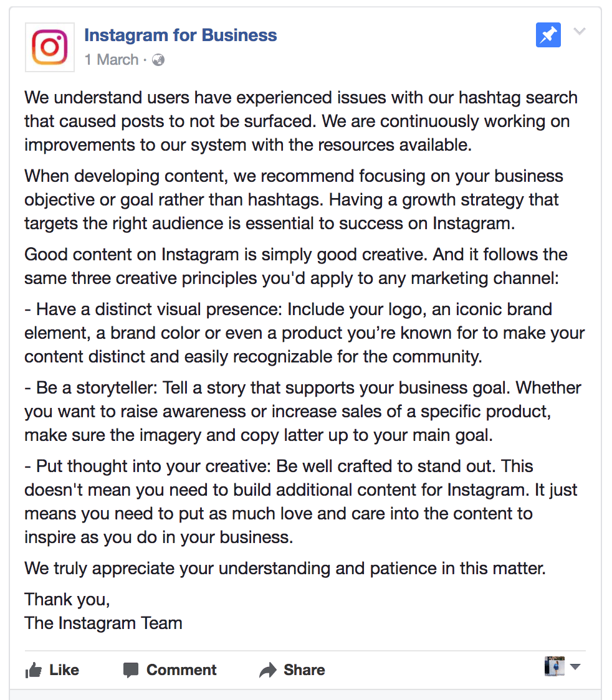The width and height of the screenshot is (612, 700).
Task: Click the Comment speech-bubble icon
Action: point(131,669)
